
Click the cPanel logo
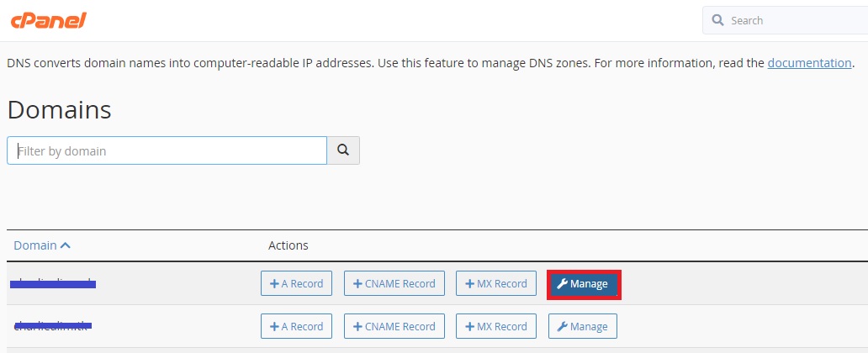click(48, 20)
